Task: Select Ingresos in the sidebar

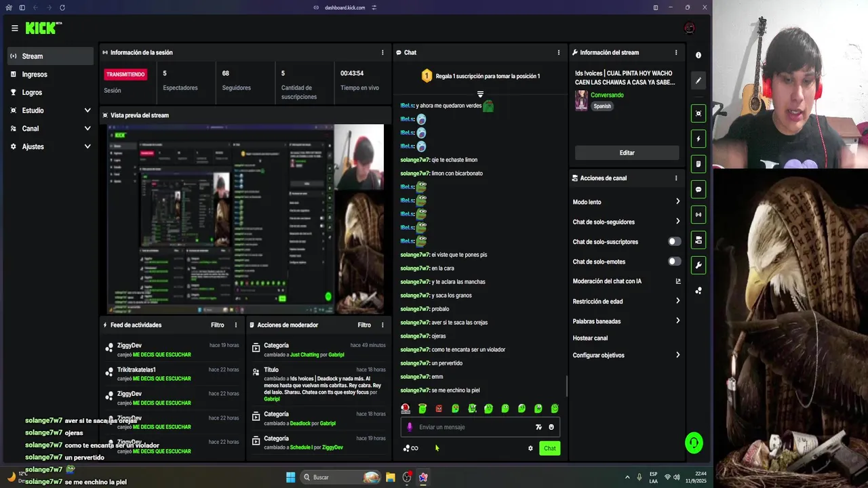Action: (51, 75)
